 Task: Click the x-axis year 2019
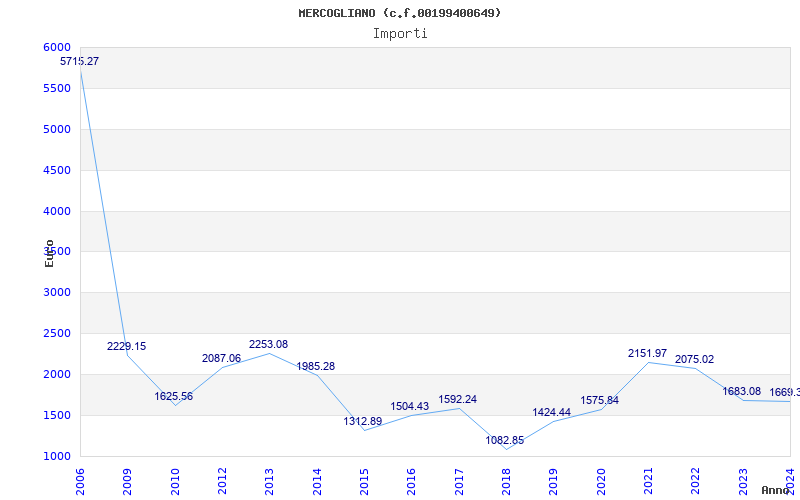pos(554,482)
